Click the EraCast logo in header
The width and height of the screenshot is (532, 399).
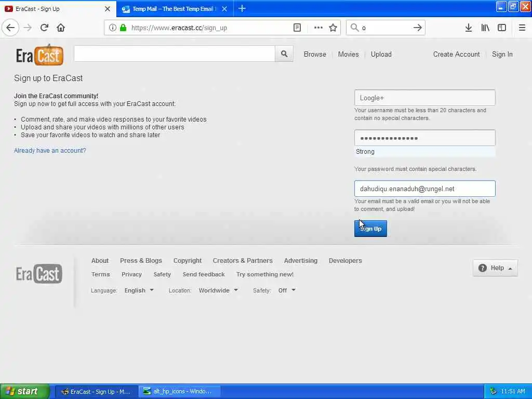click(x=39, y=55)
